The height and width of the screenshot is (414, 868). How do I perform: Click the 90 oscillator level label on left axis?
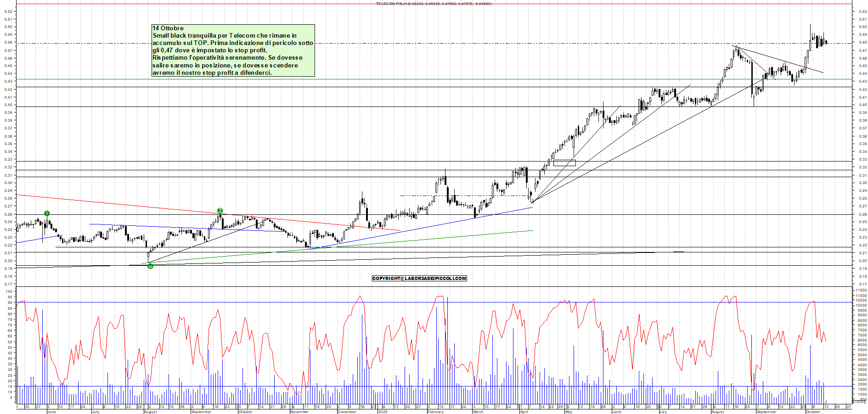[x=9, y=302]
